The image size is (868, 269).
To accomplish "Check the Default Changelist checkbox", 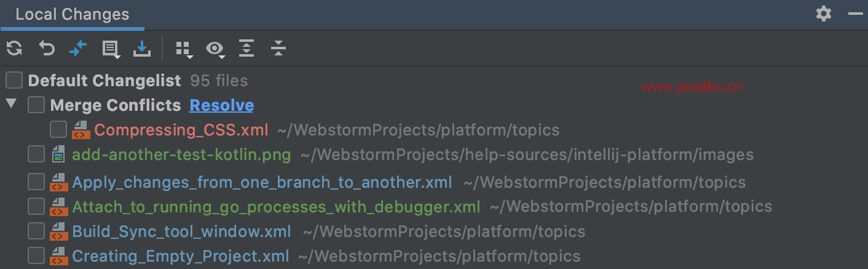I will pyautogui.click(x=14, y=81).
